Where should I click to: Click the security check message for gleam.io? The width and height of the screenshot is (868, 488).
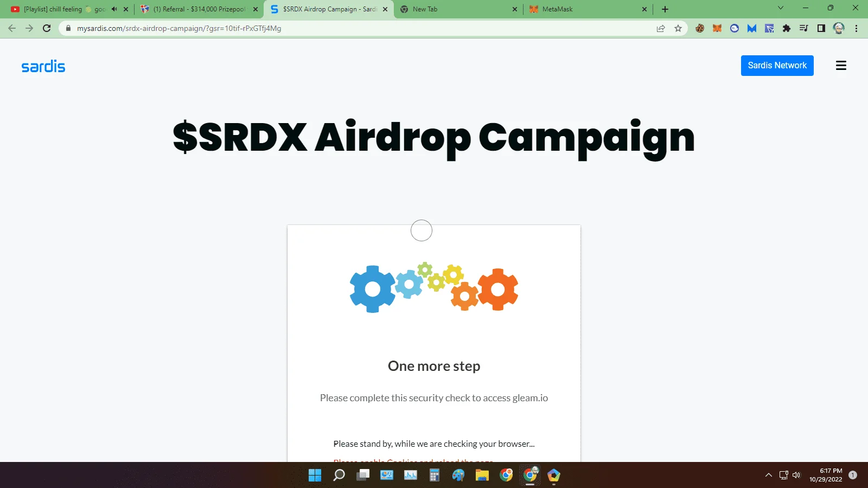(434, 398)
